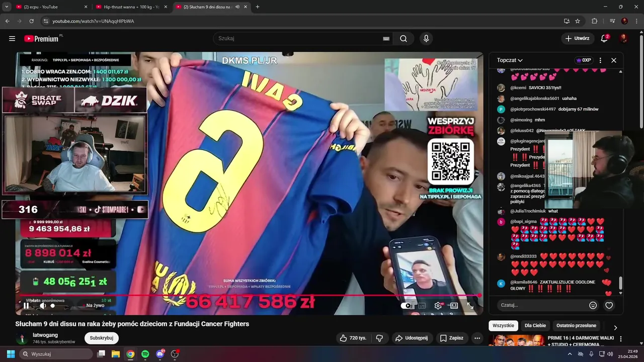The width and height of the screenshot is (644, 362).
Task: Select the Dla Ciebie chip
Action: pos(535,325)
